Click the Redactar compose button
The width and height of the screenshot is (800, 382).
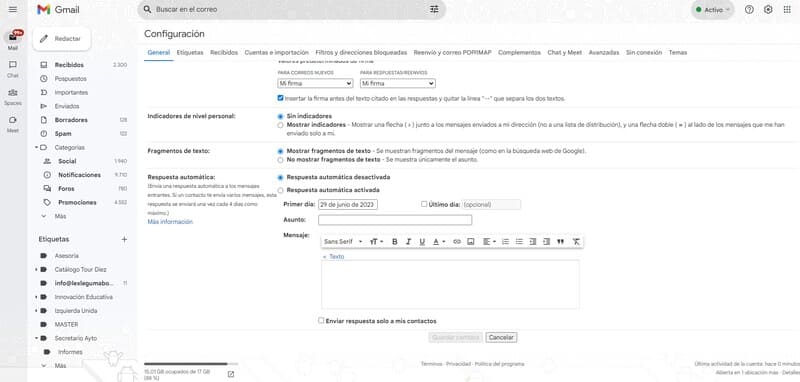(x=62, y=39)
